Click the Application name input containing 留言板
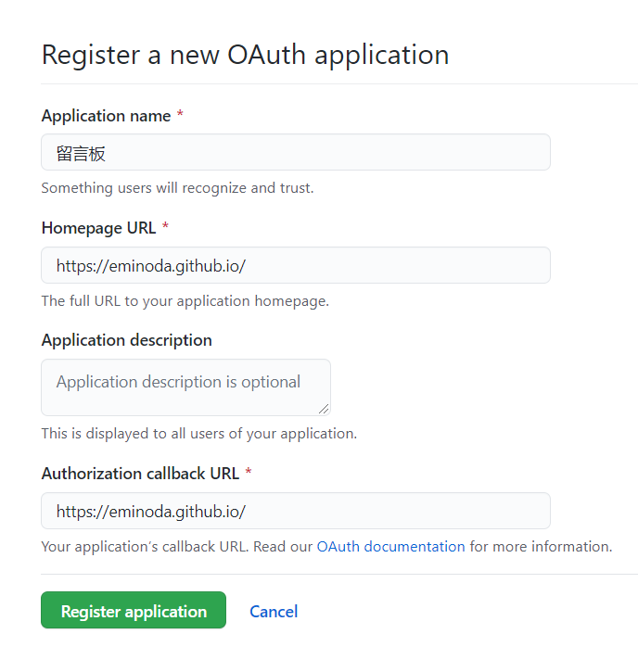 [296, 152]
